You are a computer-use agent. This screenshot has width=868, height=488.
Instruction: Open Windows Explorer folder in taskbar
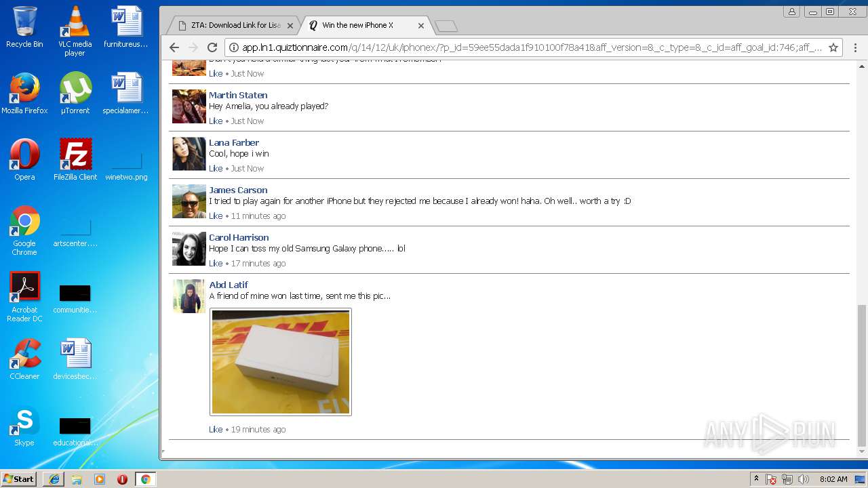77,479
